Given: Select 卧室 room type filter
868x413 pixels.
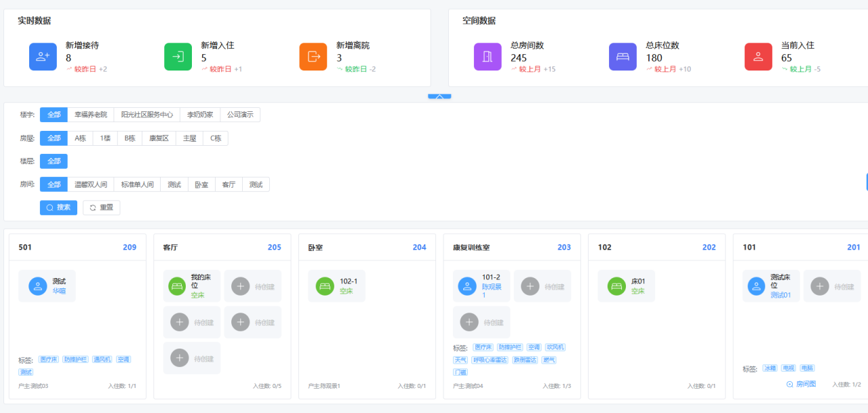Looking at the screenshot, I should point(201,184).
